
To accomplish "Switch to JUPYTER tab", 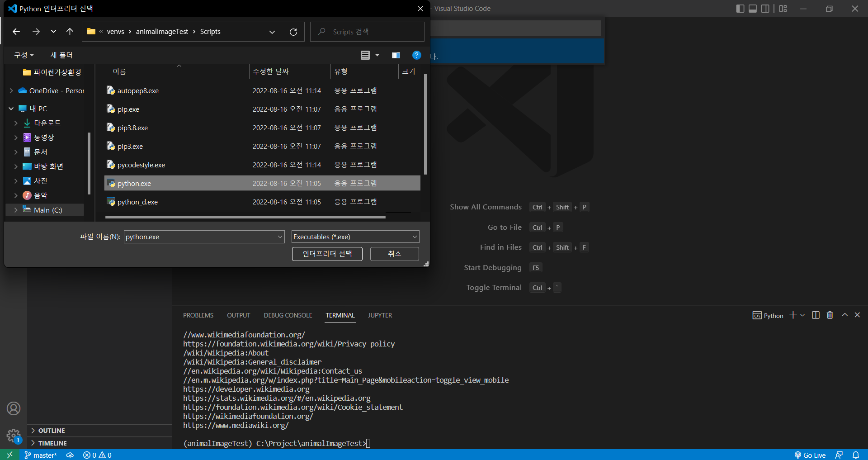I will pyautogui.click(x=380, y=315).
